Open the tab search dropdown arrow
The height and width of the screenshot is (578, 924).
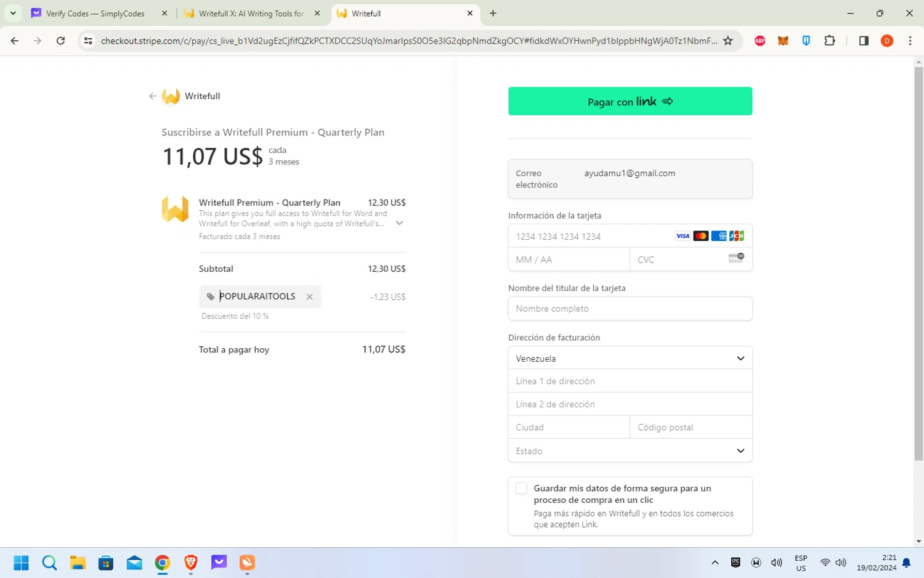click(x=12, y=13)
